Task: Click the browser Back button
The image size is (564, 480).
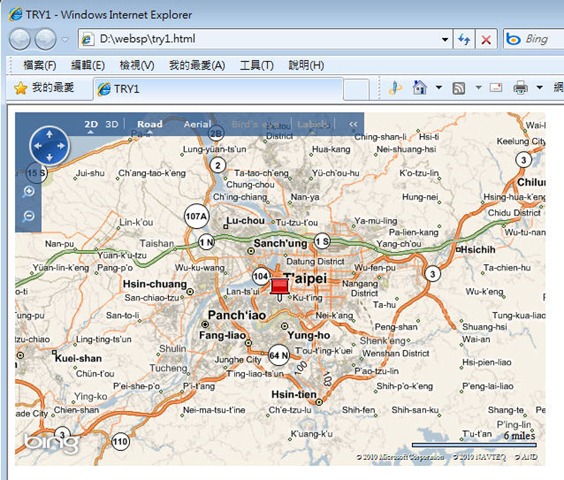Action: point(19,39)
